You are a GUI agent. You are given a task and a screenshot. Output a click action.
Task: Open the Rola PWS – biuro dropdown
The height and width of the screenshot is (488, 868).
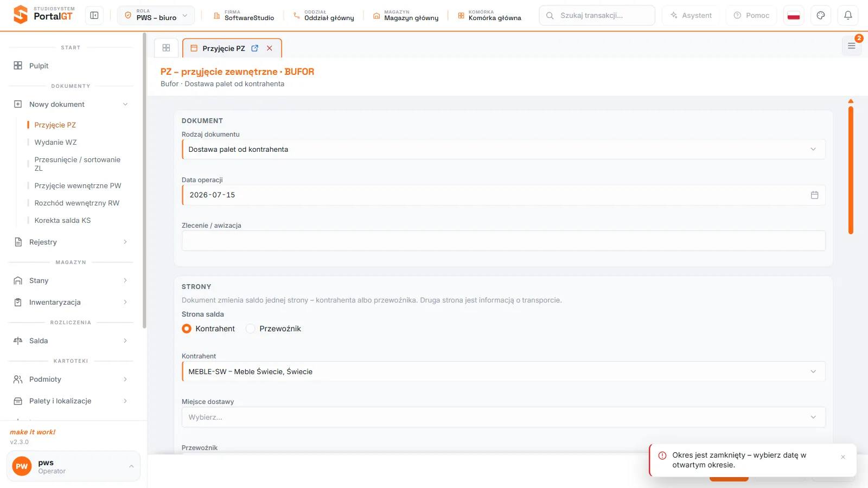pos(156,15)
